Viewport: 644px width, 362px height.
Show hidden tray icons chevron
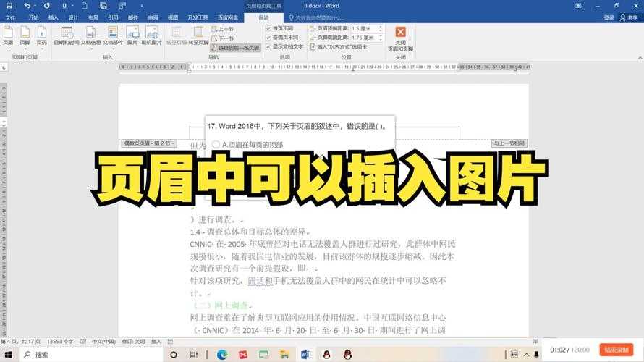[526, 355]
